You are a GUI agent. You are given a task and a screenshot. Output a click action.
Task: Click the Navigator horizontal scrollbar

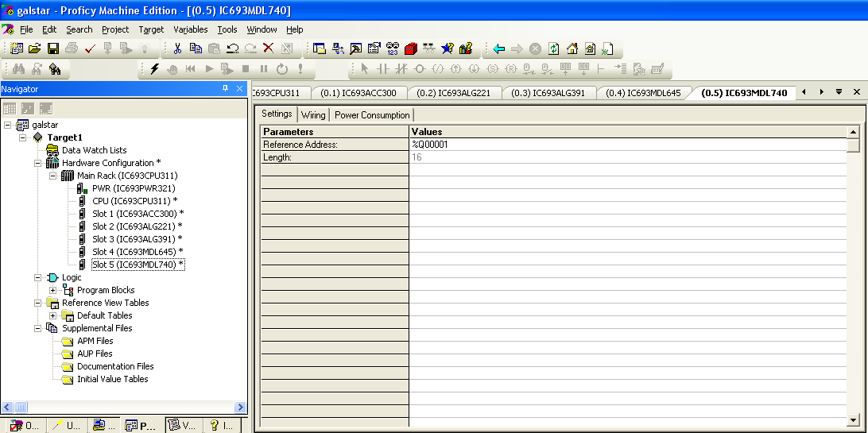(123, 407)
